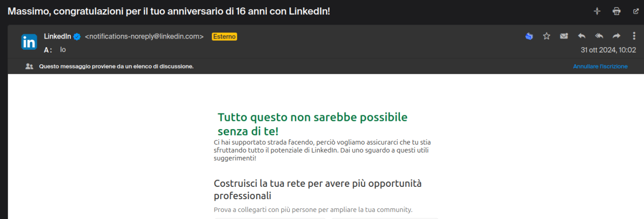Image resolution: width=644 pixels, height=219 pixels.
Task: Click recipient "Io" in the A field
Action: coord(63,50)
